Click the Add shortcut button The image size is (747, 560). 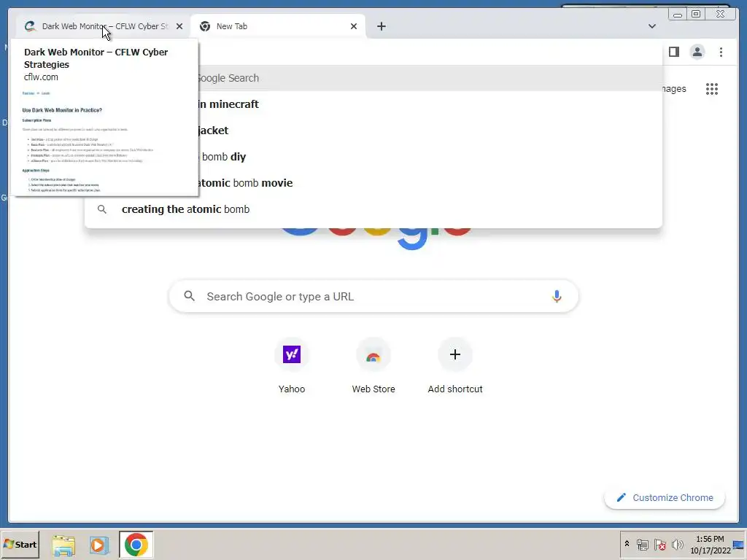pos(455,366)
